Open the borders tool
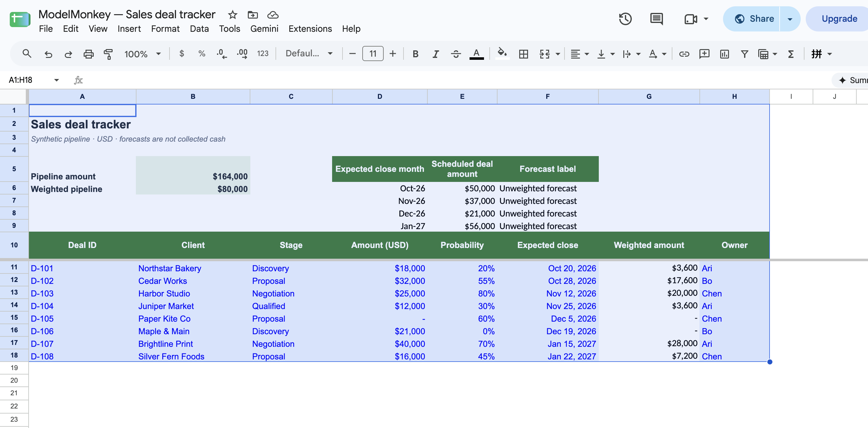 (523, 54)
